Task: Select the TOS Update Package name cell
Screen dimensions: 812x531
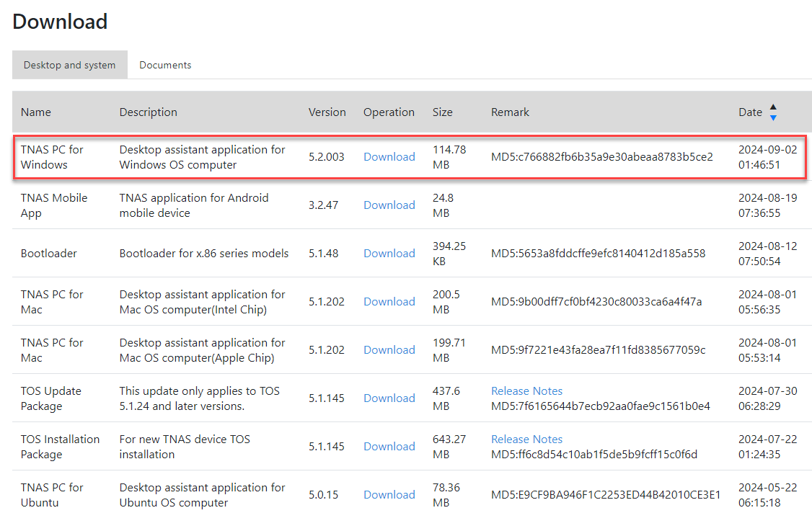Action: coord(50,398)
